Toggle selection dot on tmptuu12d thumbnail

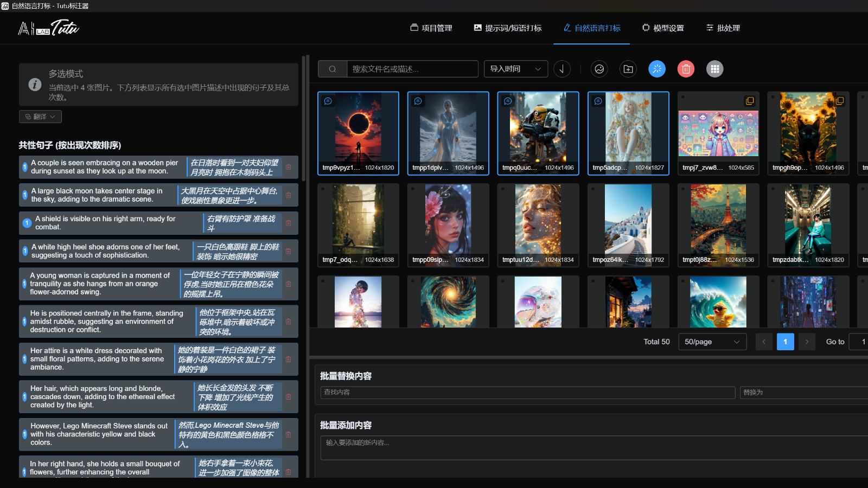tap(503, 189)
